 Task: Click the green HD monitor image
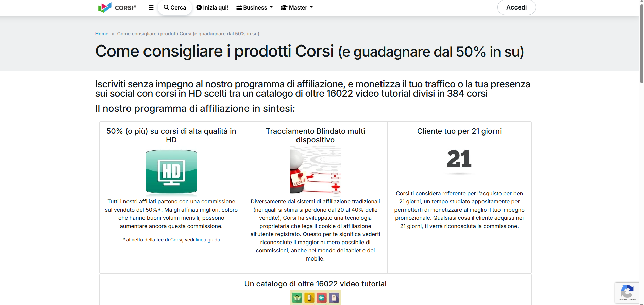pyautogui.click(x=171, y=173)
